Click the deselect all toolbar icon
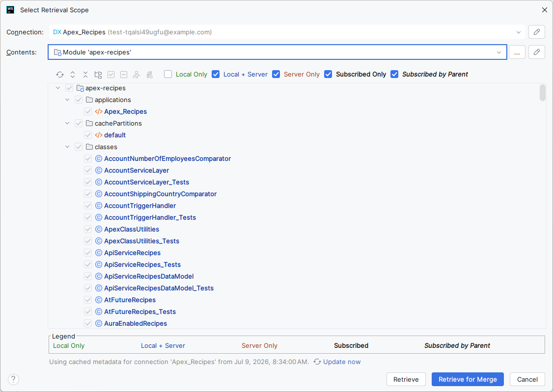Viewport: 553px width, 392px height. pos(124,74)
